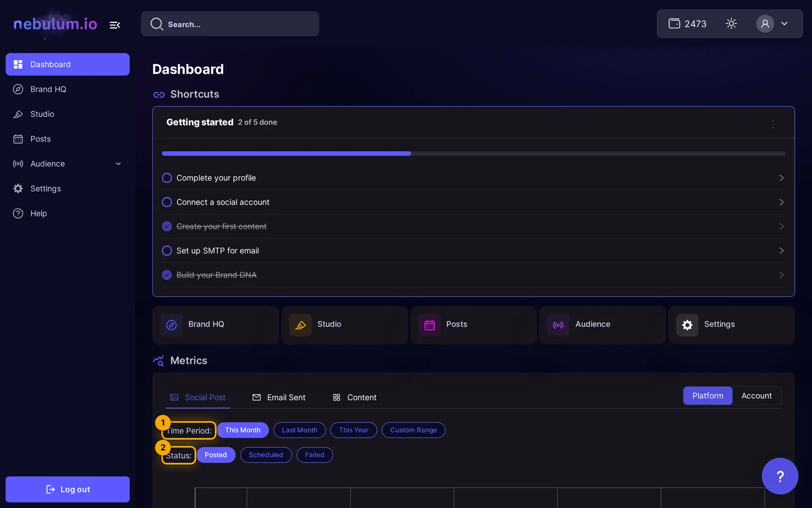Select Last Month time period

point(299,430)
